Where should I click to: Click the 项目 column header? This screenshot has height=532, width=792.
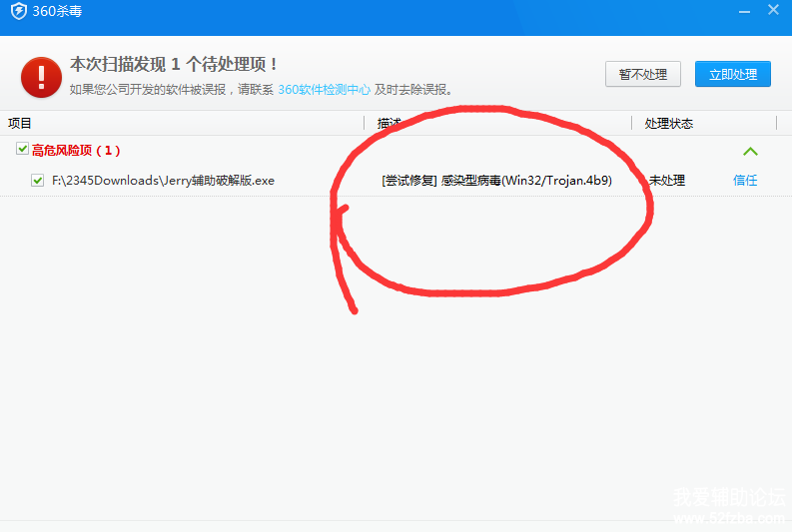click(x=20, y=124)
